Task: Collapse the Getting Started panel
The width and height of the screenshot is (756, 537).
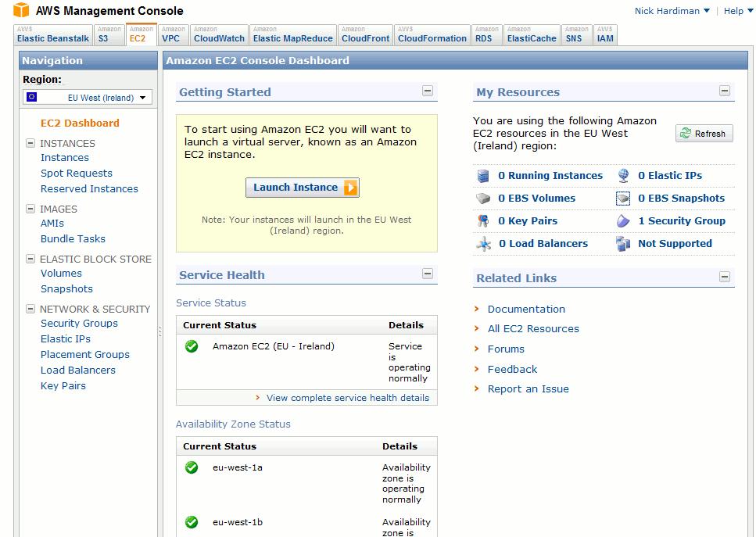Action: pos(428,91)
